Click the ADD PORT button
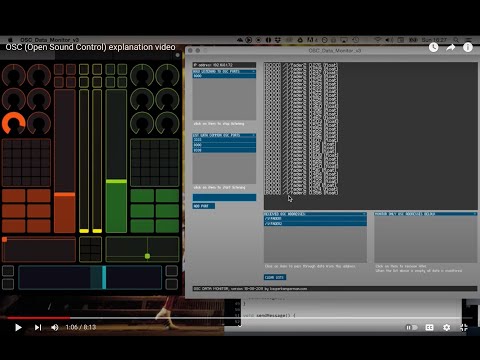This screenshot has height=360, width=480. coord(204,206)
